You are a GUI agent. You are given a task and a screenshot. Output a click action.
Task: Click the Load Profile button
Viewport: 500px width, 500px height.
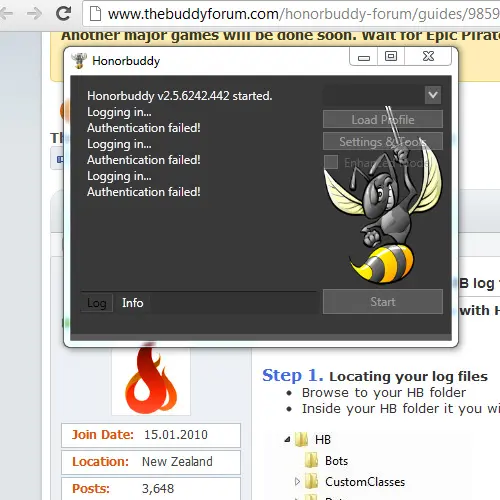383,119
